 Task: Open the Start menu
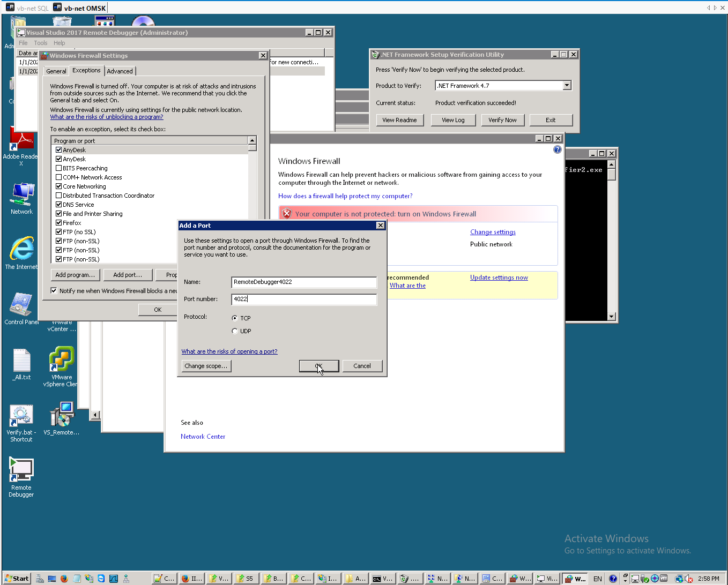(17, 579)
